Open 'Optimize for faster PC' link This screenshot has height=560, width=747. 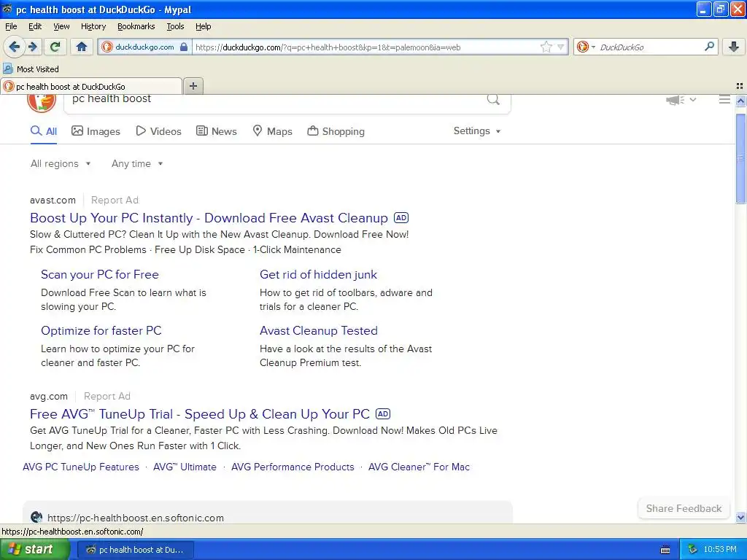click(101, 331)
